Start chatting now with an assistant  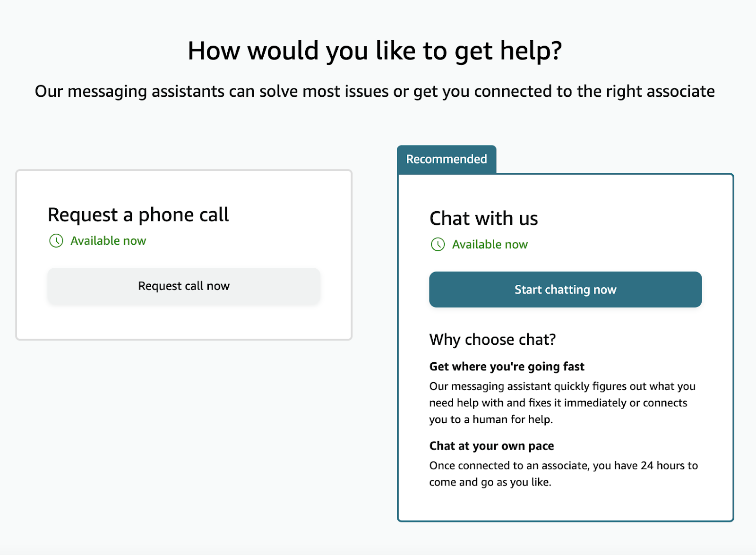click(x=565, y=290)
